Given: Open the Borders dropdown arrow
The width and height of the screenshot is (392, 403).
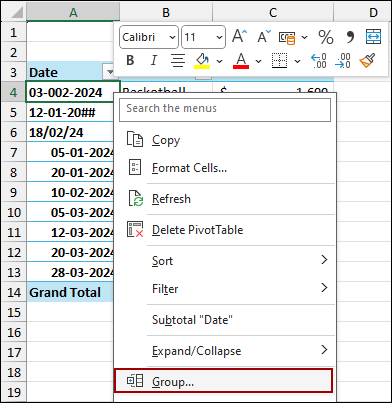Looking at the screenshot, I should [297, 61].
